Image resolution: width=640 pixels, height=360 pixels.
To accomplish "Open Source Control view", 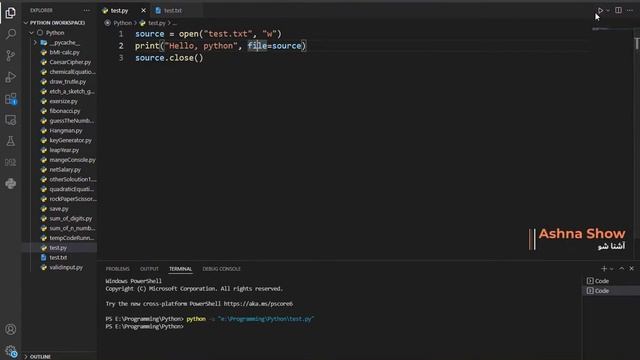I will [11, 56].
